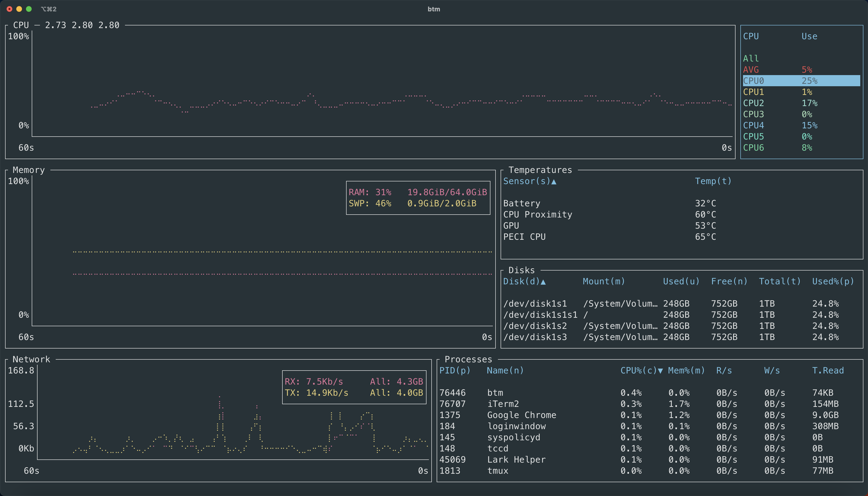Click the RAM usage legend entry
Image resolution: width=868 pixels, height=496 pixels.
[x=418, y=192]
